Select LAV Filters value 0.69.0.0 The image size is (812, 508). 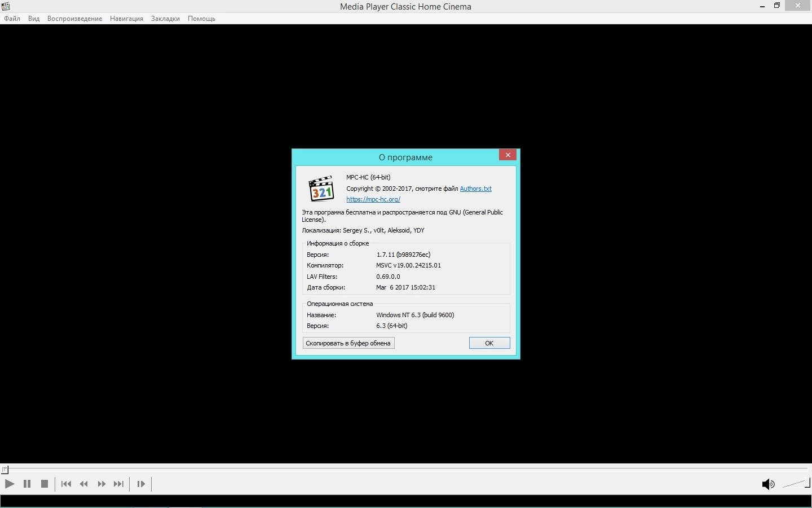[x=388, y=277]
